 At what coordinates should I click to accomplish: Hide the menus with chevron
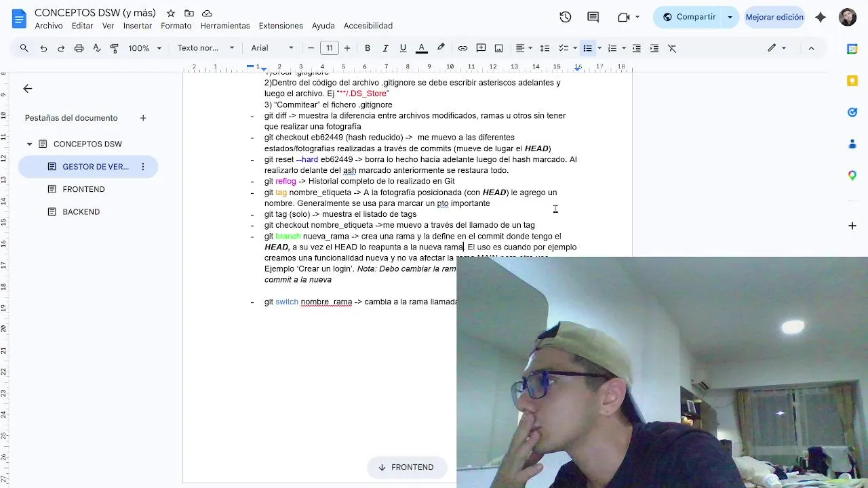coord(811,48)
